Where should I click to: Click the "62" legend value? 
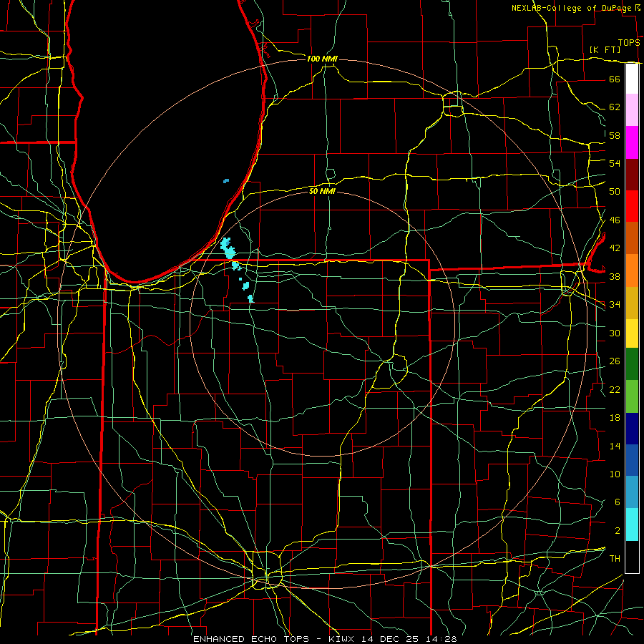[615, 107]
